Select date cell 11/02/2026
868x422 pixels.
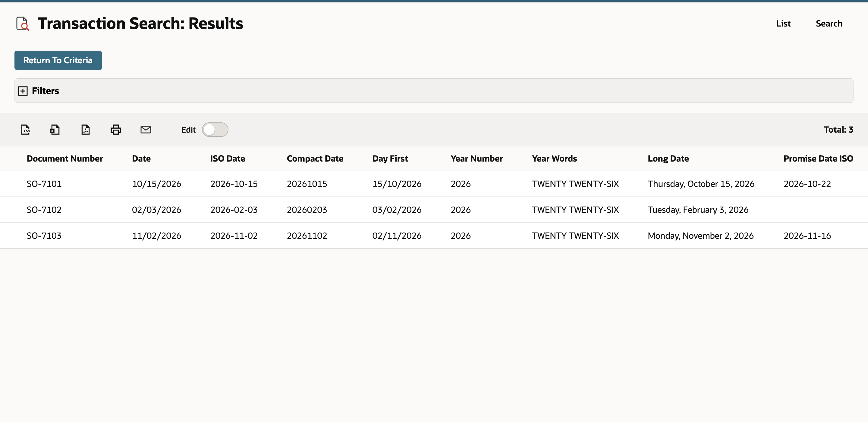click(x=156, y=236)
